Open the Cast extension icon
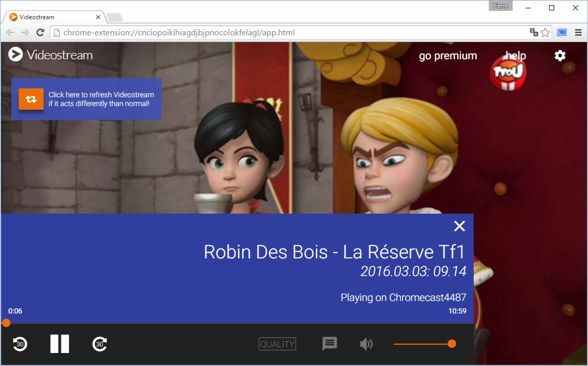The image size is (588, 366). (562, 33)
